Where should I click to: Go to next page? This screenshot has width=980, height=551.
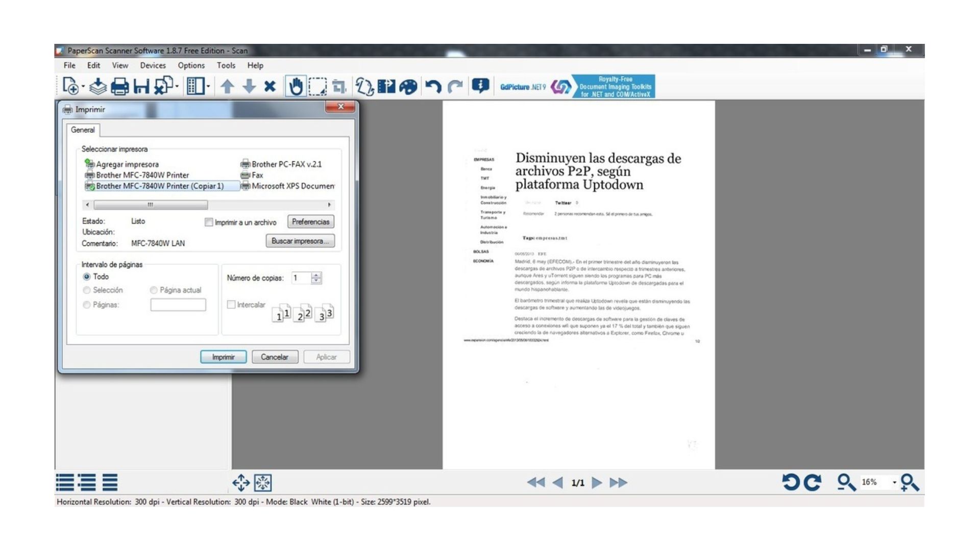(597, 482)
